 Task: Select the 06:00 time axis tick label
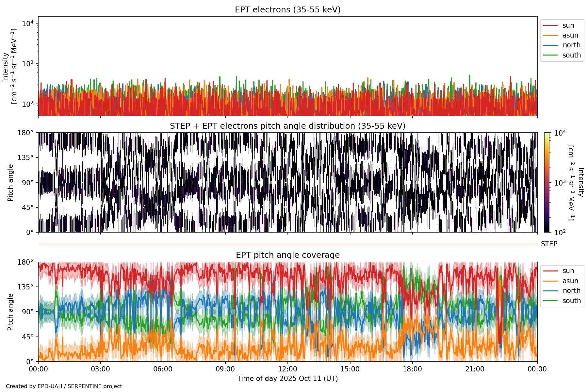pyautogui.click(x=163, y=369)
